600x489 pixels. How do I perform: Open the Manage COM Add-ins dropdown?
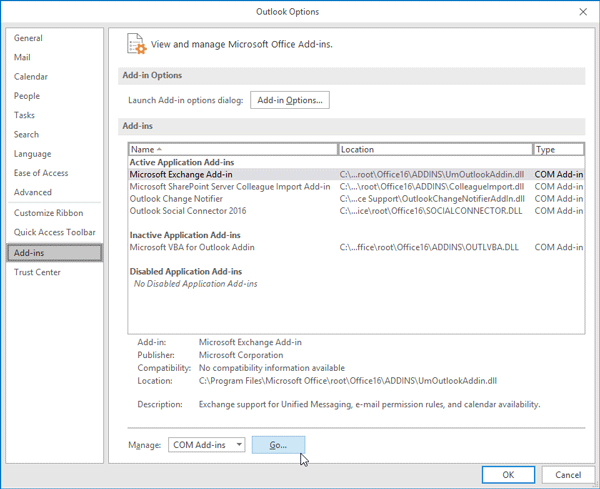(206, 444)
